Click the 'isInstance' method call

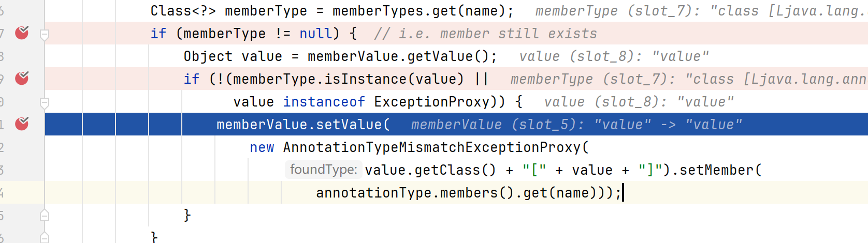pos(366,79)
